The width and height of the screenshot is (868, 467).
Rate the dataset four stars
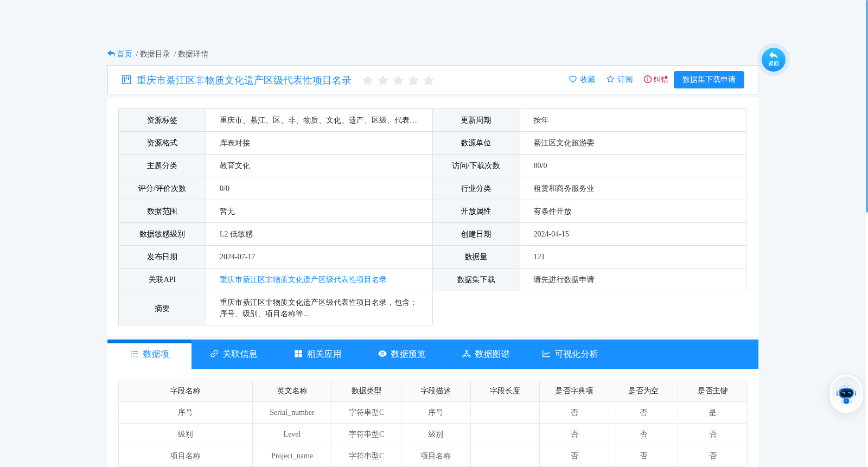point(413,80)
